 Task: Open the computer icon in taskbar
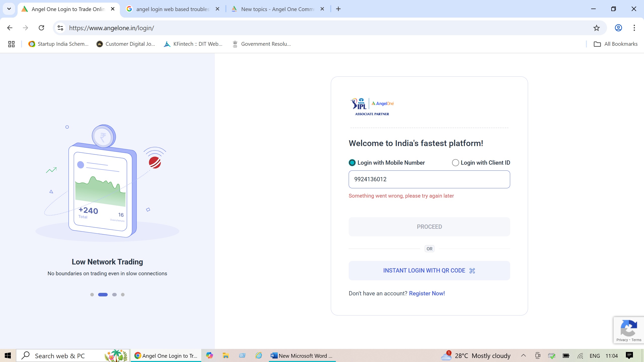[x=242, y=355]
